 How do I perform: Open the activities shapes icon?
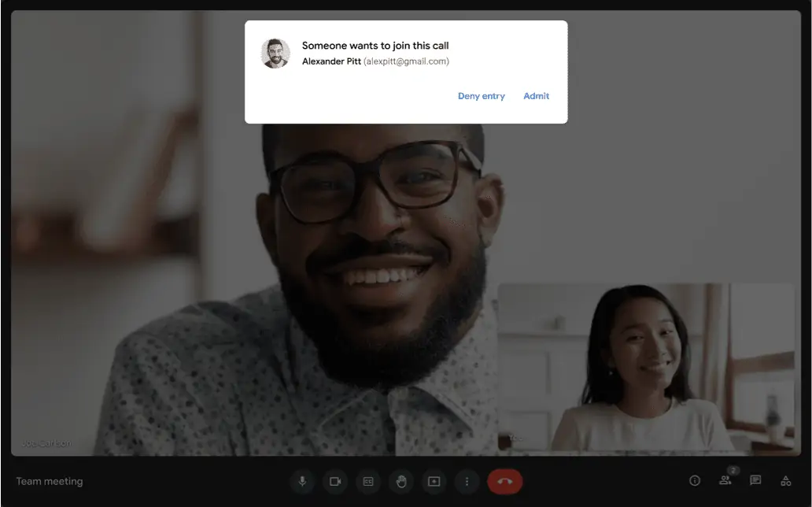coord(785,480)
